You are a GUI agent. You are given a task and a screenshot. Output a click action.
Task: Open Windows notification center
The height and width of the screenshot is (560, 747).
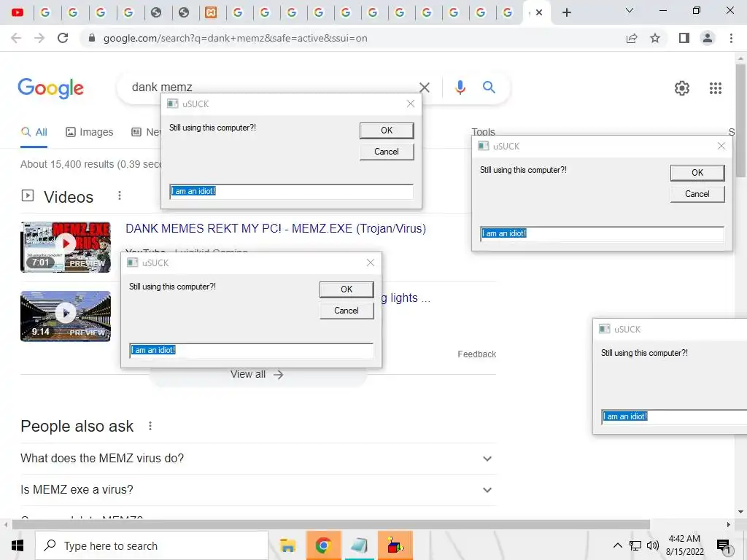(724, 546)
